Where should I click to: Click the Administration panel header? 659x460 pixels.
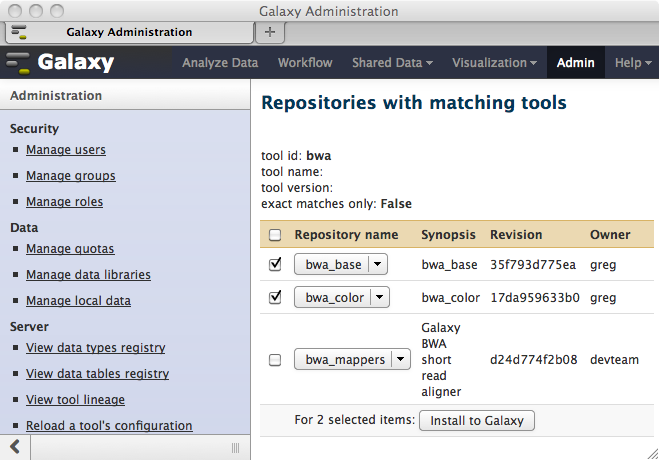(56, 95)
